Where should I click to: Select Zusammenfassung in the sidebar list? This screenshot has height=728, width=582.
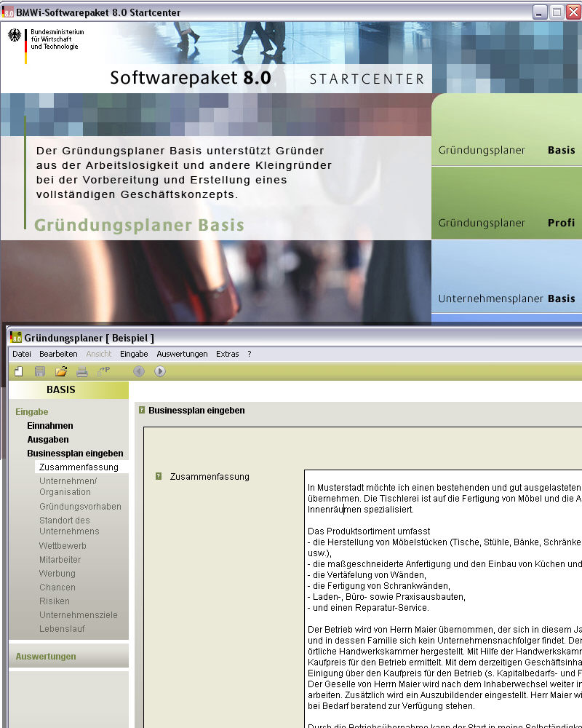click(x=81, y=467)
